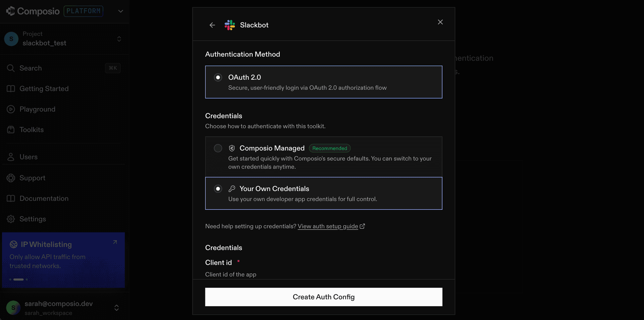The width and height of the screenshot is (644, 320).
Task: Click the Getting Started book icon
Action: tap(11, 89)
